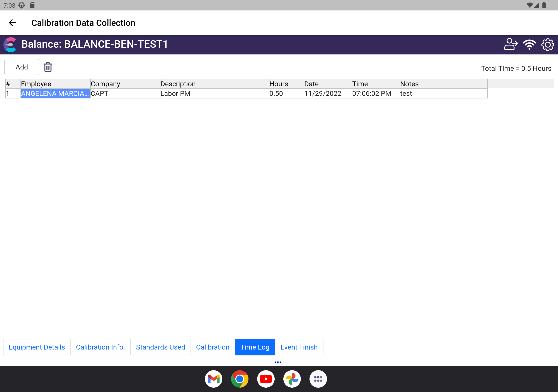Viewport: 558px width, 392px height.
Task: Tap the back arrow icon
Action: 12,23
